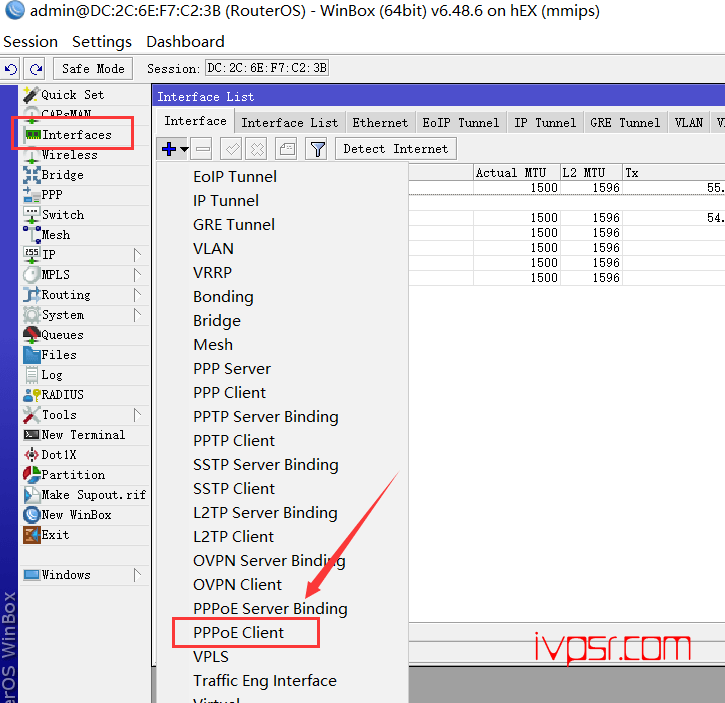Click Exit in sidebar

click(86, 535)
